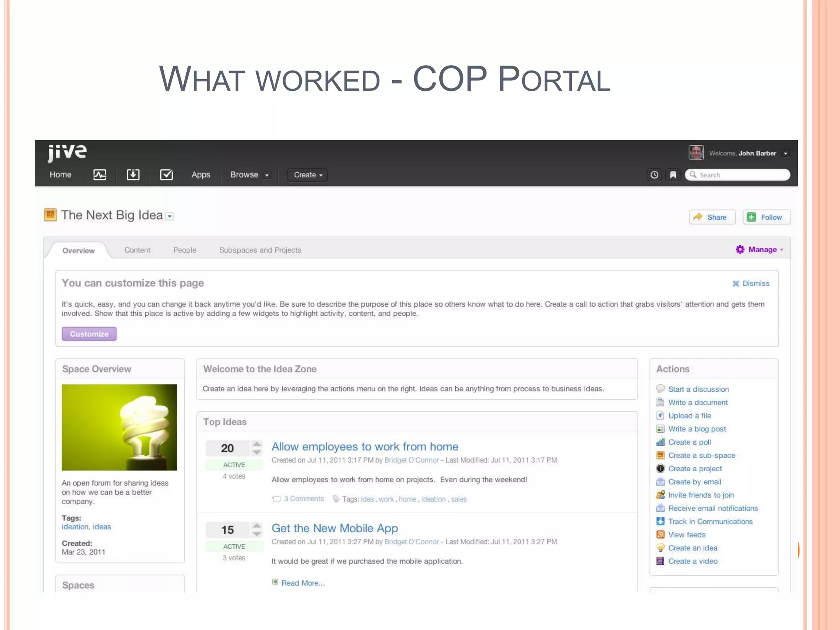Click the Create by email icon
This screenshot has height=630, width=840.
point(660,482)
